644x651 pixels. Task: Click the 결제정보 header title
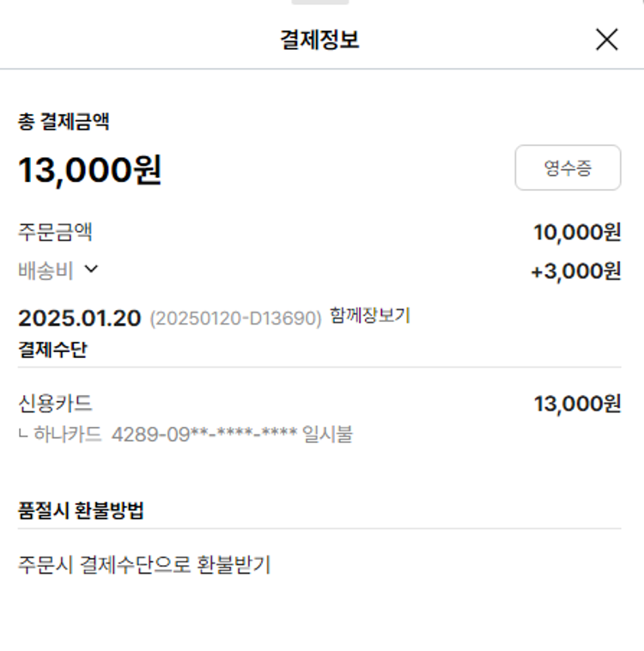click(319, 40)
